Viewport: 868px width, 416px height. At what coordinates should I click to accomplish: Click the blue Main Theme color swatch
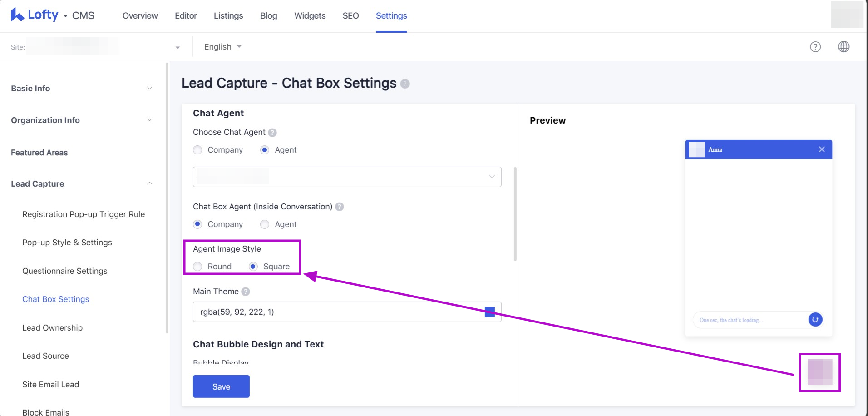coord(489,312)
